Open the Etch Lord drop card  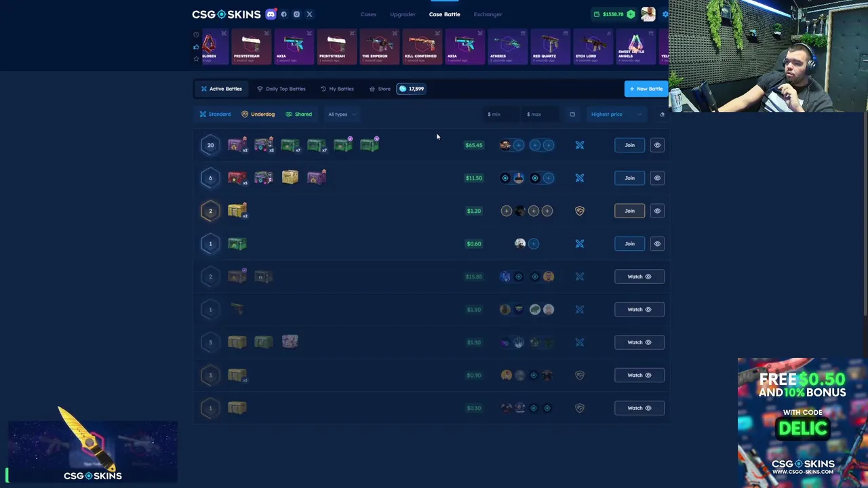(593, 47)
